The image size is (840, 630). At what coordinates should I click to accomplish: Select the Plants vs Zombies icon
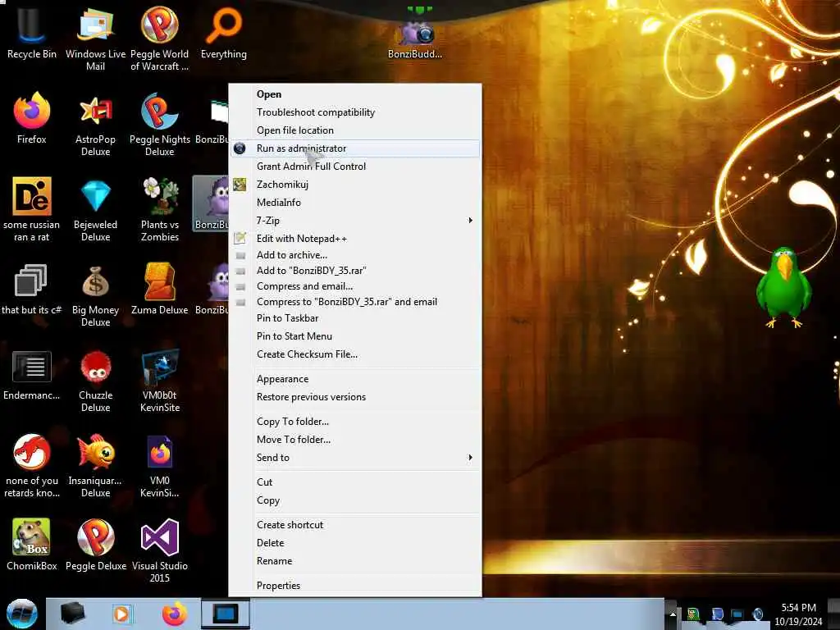160,209
